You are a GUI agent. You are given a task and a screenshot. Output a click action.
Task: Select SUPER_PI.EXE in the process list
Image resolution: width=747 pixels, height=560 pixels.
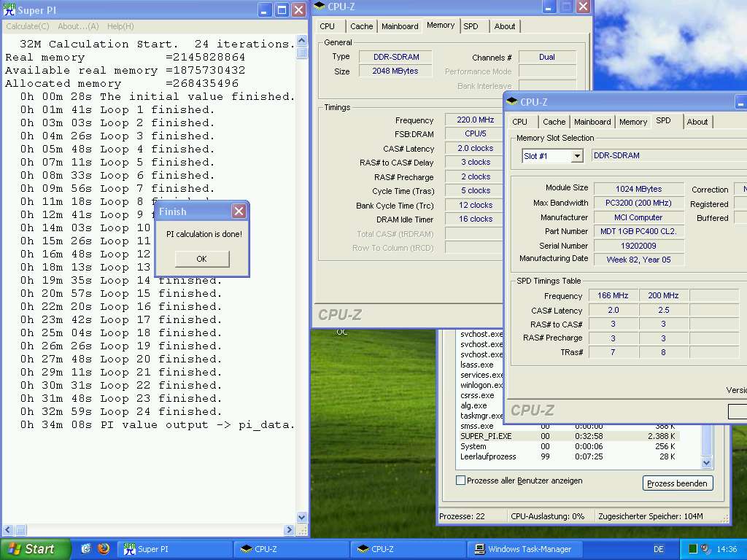tap(486, 436)
